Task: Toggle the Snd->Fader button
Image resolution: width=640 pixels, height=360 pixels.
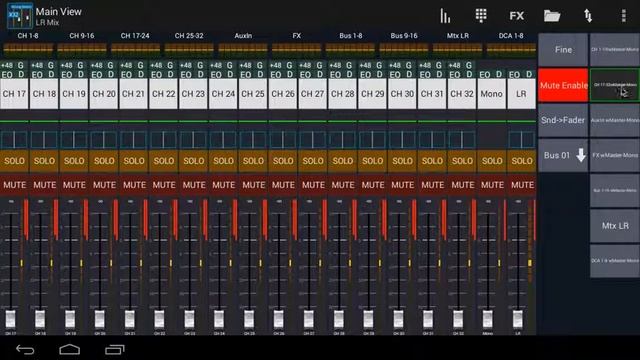Action: [x=563, y=120]
